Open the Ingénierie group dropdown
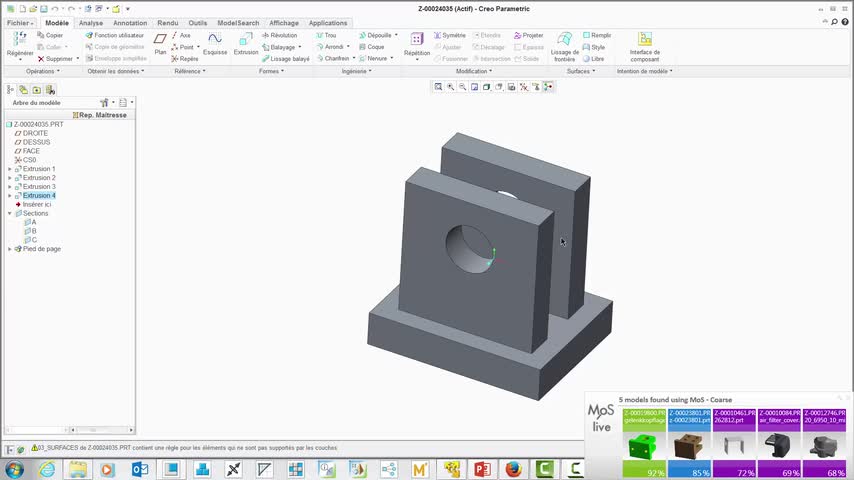This screenshot has height=480, width=854. click(x=357, y=71)
